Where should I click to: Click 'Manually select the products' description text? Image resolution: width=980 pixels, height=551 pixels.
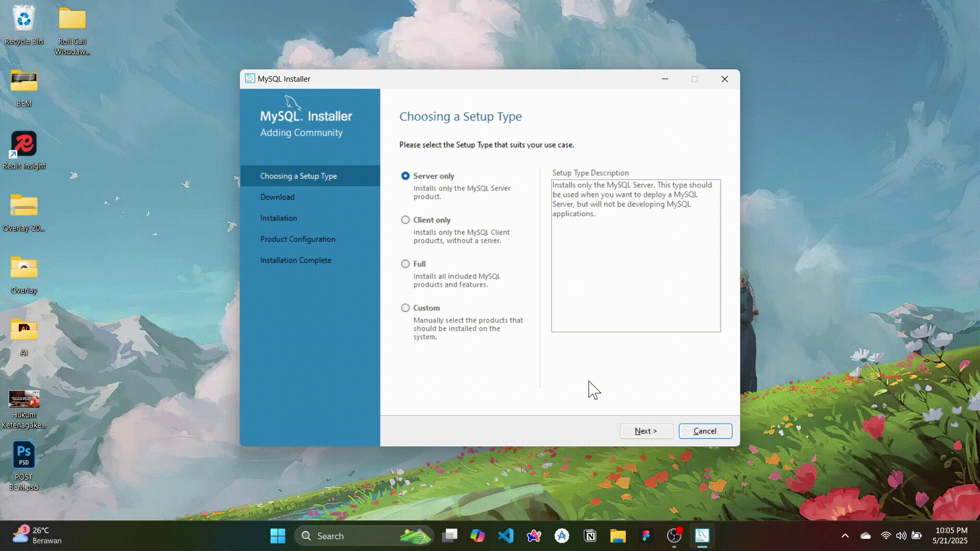pos(468,329)
